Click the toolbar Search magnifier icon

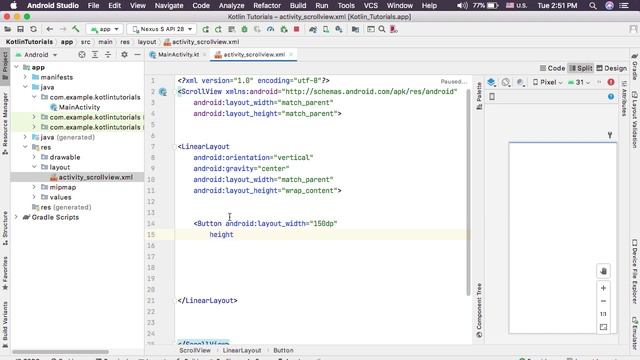[382, 29]
